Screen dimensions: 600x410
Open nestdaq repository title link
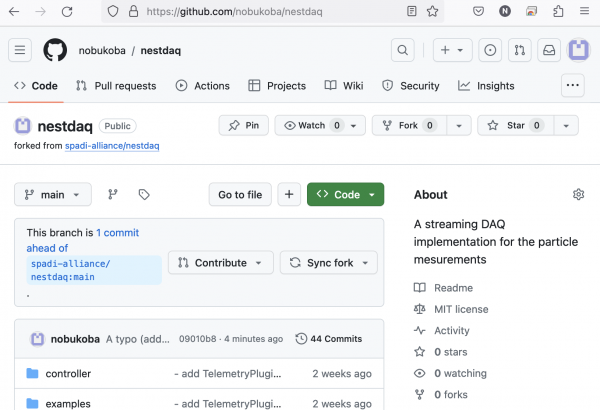tap(65, 126)
